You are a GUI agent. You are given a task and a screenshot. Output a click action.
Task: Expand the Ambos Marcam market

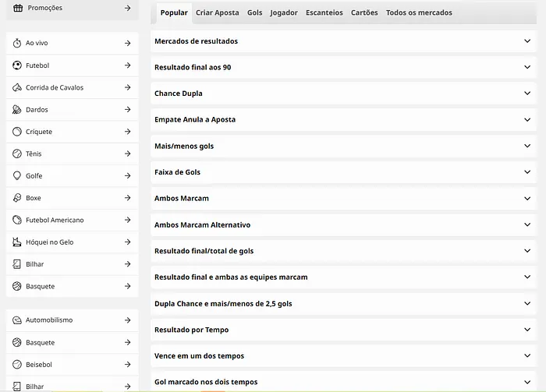click(x=343, y=198)
